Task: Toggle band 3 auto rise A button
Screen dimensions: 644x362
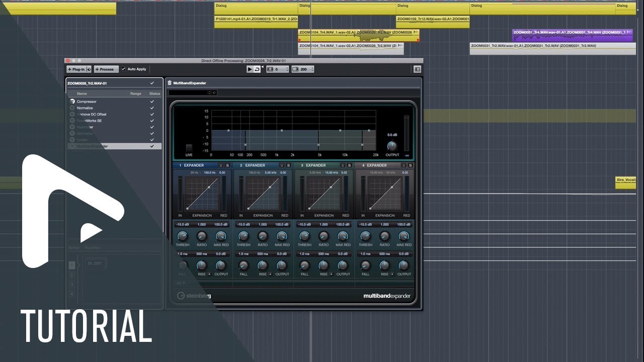Action: [x=331, y=274]
